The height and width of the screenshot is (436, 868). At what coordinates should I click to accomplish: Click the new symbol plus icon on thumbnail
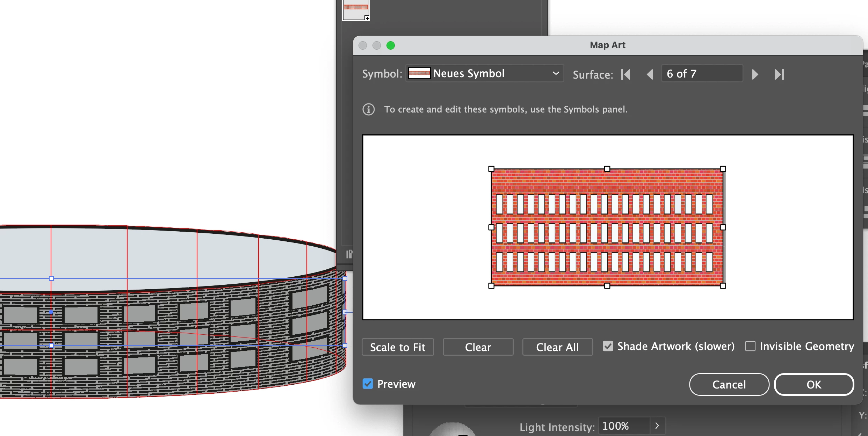pyautogui.click(x=367, y=18)
